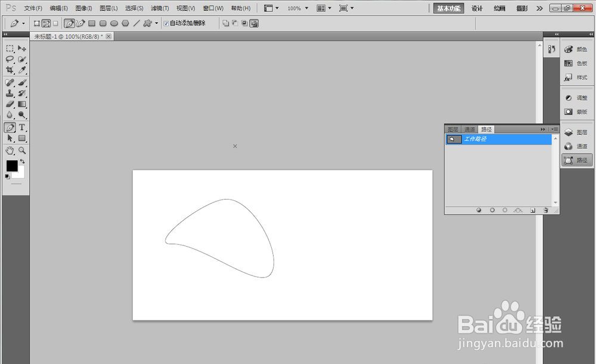Select the Path Selection tool
This screenshot has height=364, width=596.
[10, 138]
